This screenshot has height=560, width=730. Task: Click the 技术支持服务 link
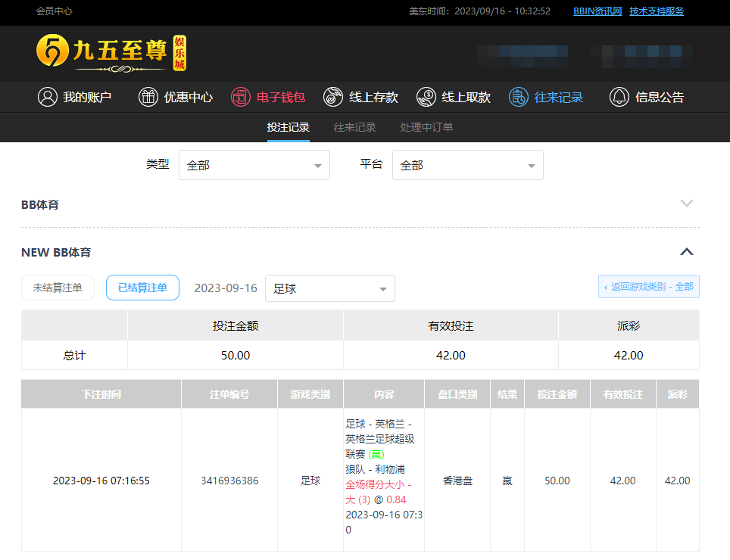pyautogui.click(x=657, y=11)
